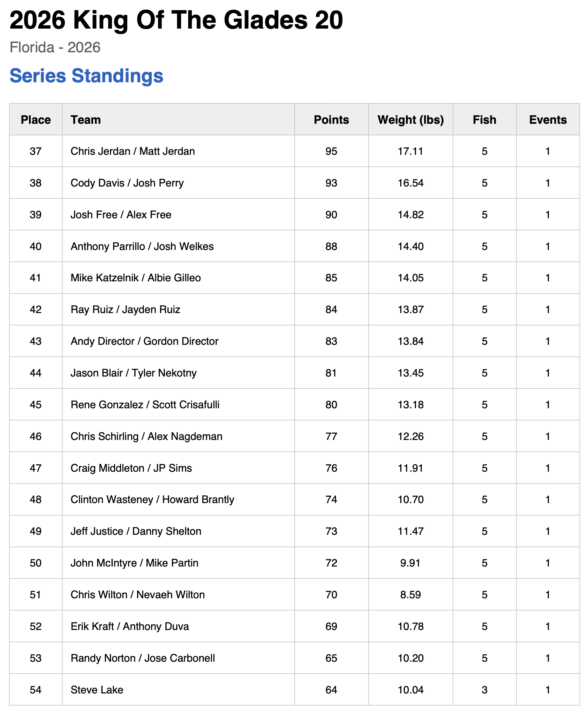588x714 pixels.
Task: Click Ray Ruiz / Jayden Ruiz team name
Action: (x=125, y=310)
